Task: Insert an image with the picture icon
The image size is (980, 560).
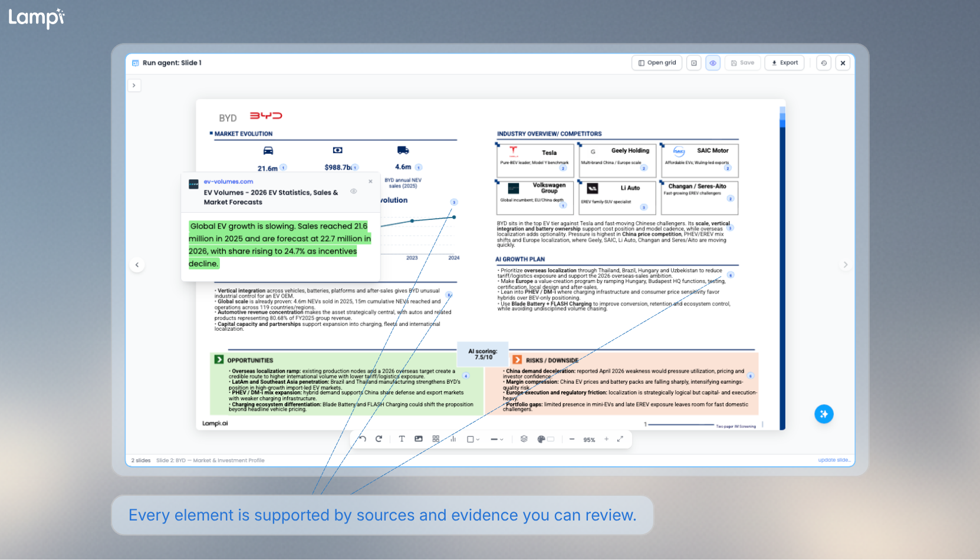Action: [x=419, y=439]
